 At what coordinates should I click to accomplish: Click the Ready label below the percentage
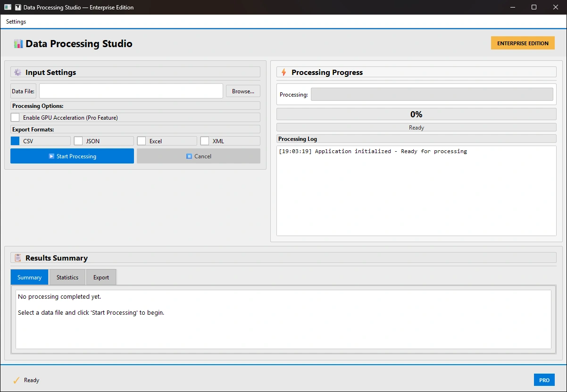417,128
